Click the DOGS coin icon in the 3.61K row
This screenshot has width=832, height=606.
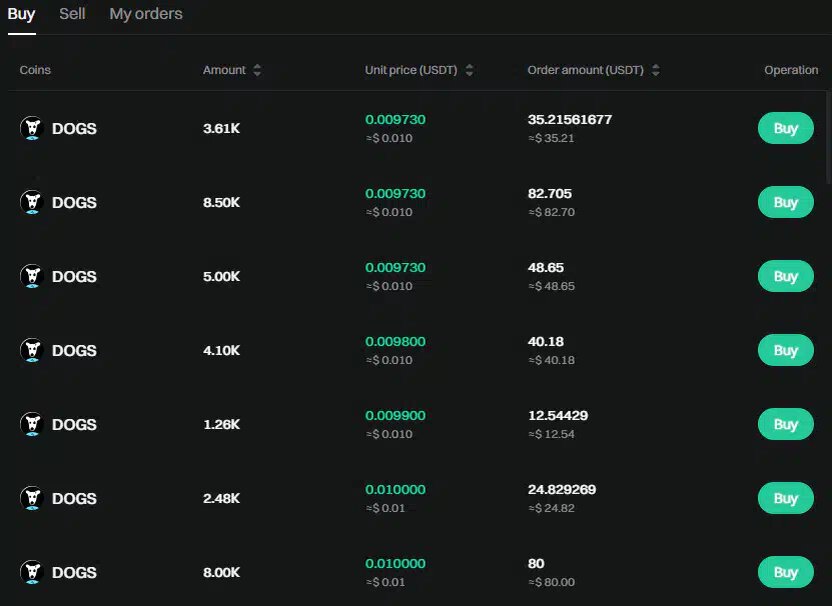pyautogui.click(x=32, y=128)
